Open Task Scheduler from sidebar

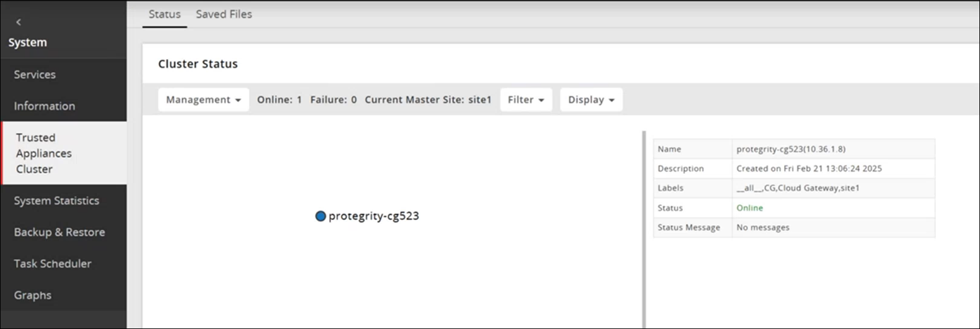tap(53, 263)
